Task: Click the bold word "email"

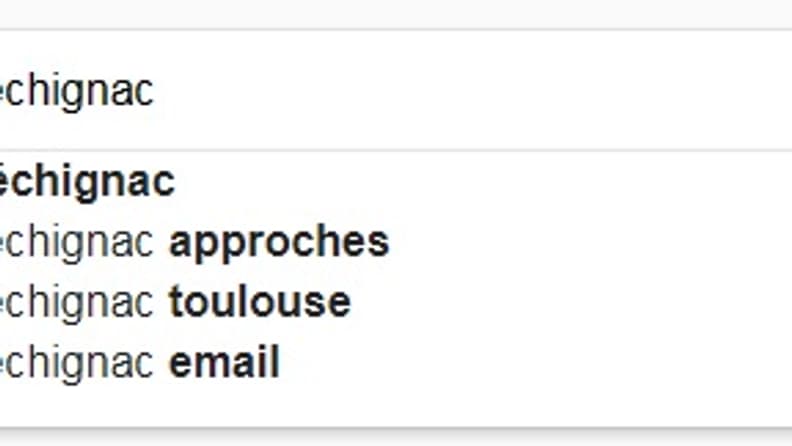Action: coord(224,361)
